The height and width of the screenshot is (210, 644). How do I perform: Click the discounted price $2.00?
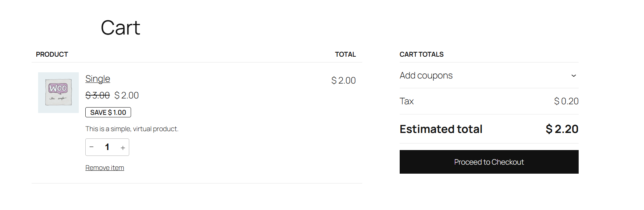coord(126,95)
